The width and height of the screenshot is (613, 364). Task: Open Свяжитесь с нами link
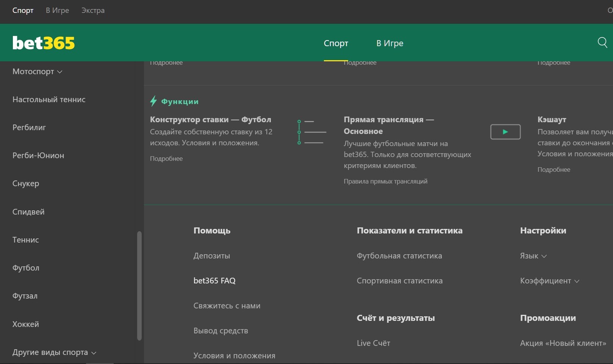[x=227, y=306]
